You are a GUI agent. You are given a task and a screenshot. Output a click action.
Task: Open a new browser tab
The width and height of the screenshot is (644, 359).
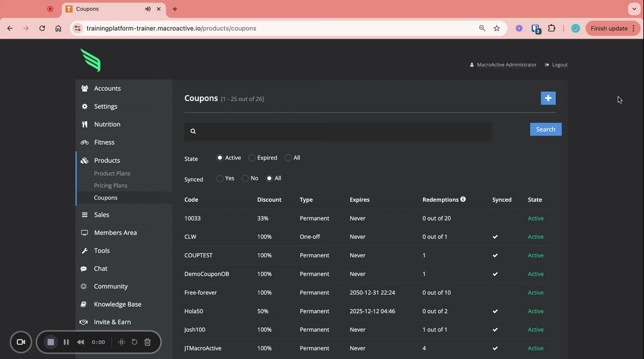pyautogui.click(x=174, y=9)
